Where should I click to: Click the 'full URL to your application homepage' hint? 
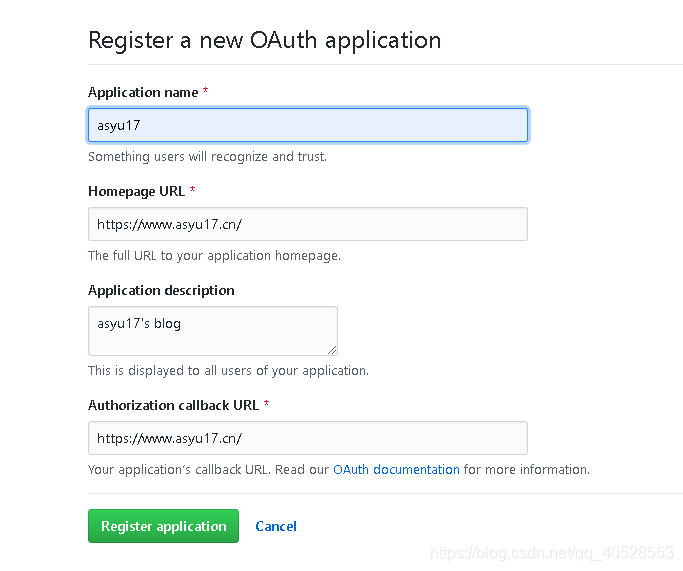214,255
